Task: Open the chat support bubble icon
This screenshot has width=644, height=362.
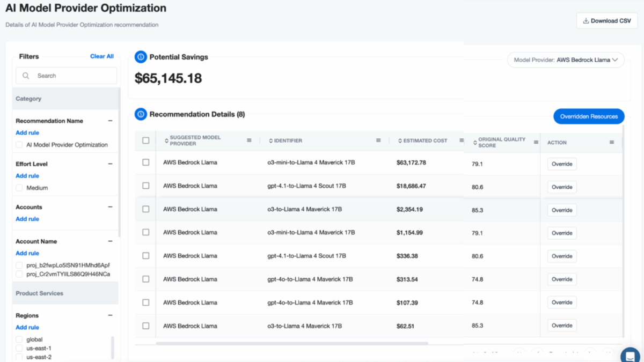Action: click(x=631, y=356)
